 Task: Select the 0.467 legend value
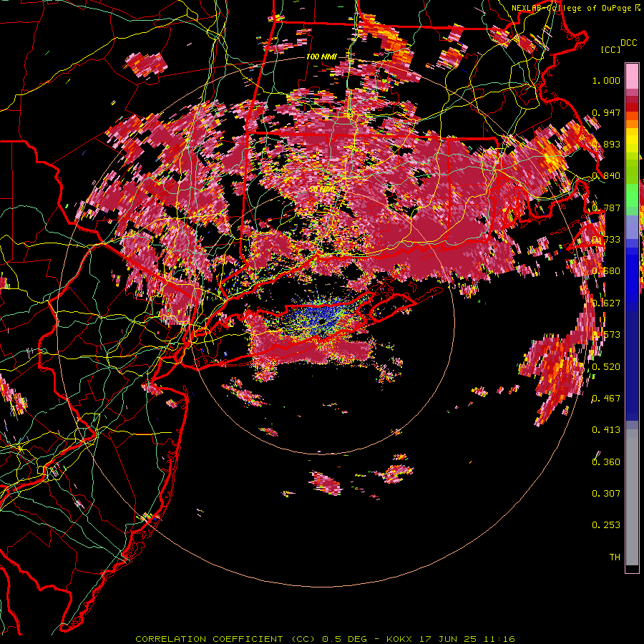[x=606, y=398]
